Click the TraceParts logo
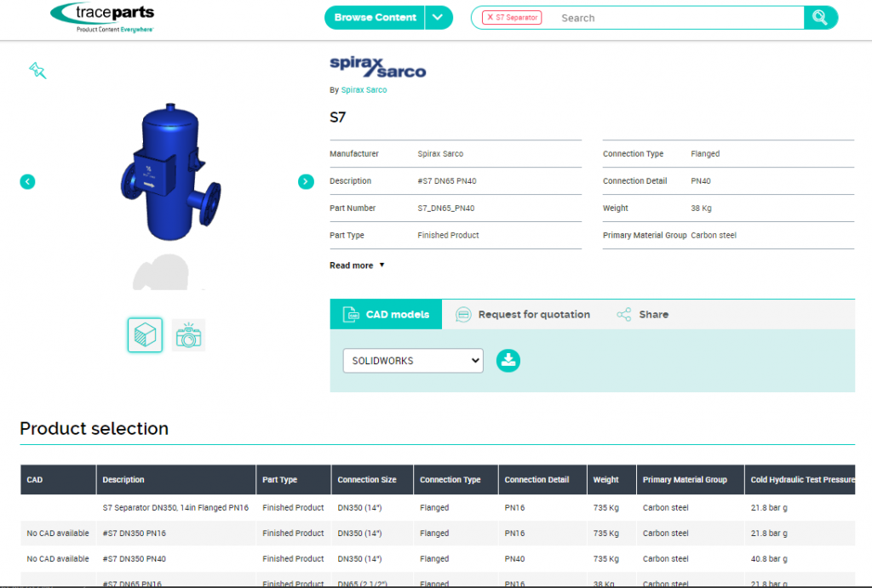Image resolution: width=872 pixels, height=588 pixels. point(102,17)
